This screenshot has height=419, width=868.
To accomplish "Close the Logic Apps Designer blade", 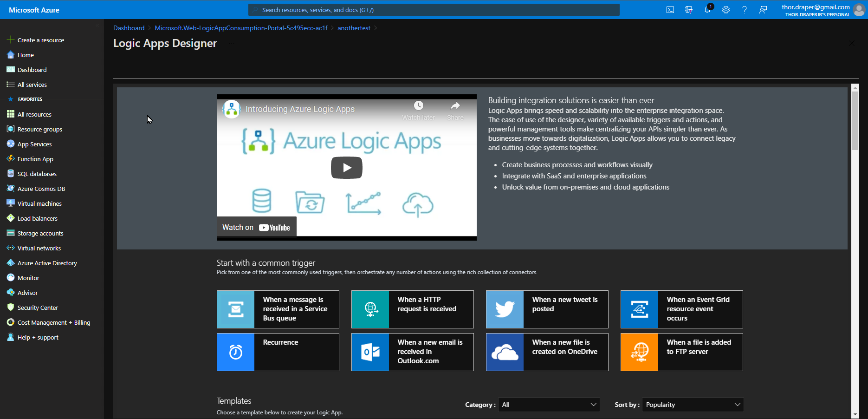I will click(851, 43).
